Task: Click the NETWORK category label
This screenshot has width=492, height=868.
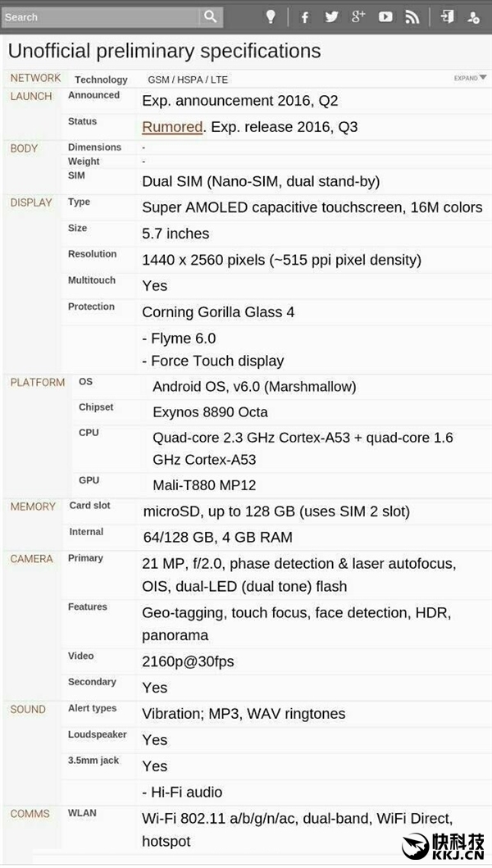Action: [35, 78]
